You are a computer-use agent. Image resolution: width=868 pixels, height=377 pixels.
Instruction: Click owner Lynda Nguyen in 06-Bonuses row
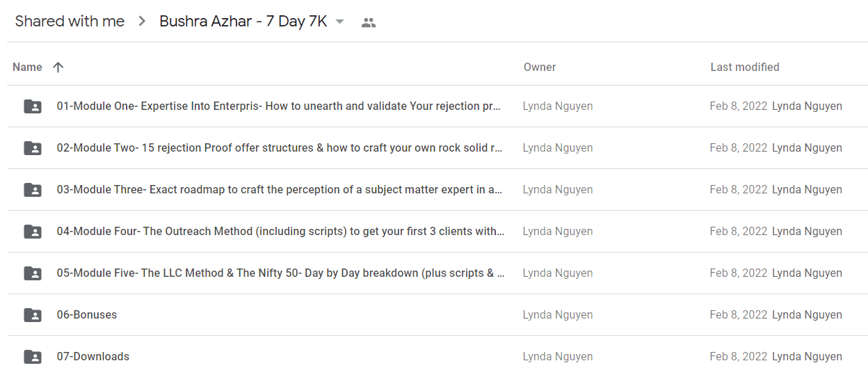558,315
